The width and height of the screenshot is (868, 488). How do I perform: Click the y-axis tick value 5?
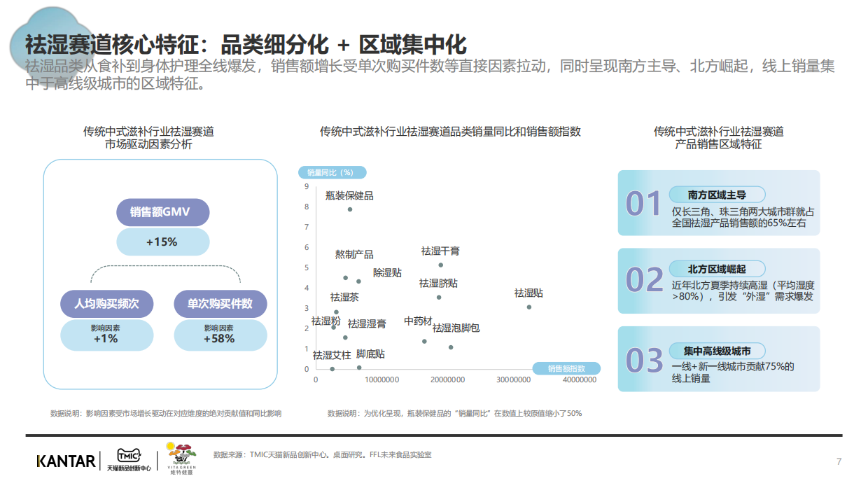click(307, 267)
